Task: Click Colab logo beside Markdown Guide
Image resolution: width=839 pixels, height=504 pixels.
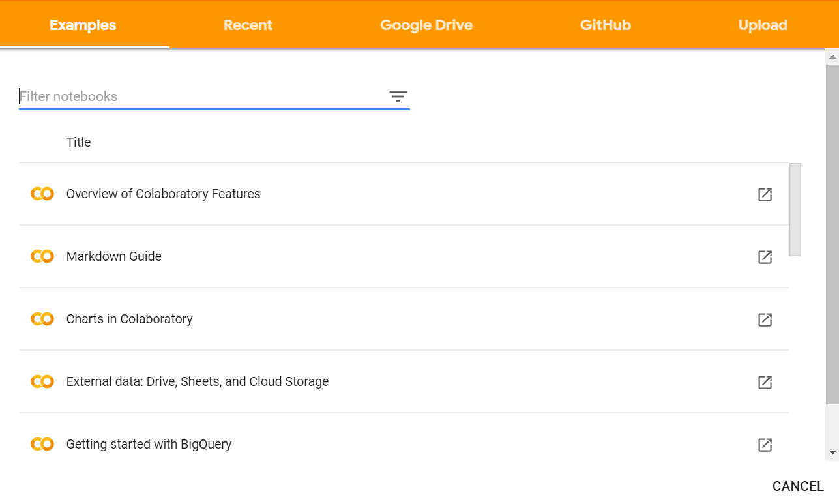Action: pos(42,256)
